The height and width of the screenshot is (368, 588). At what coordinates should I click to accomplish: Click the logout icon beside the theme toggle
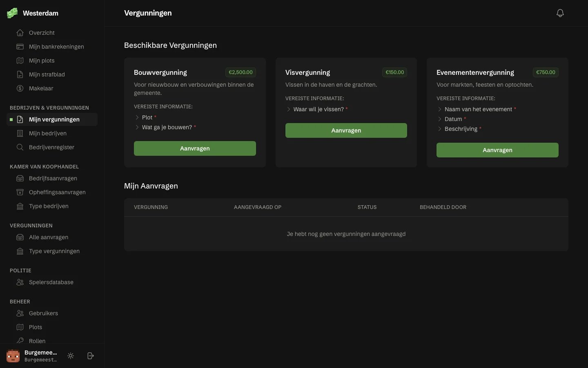[91, 356]
